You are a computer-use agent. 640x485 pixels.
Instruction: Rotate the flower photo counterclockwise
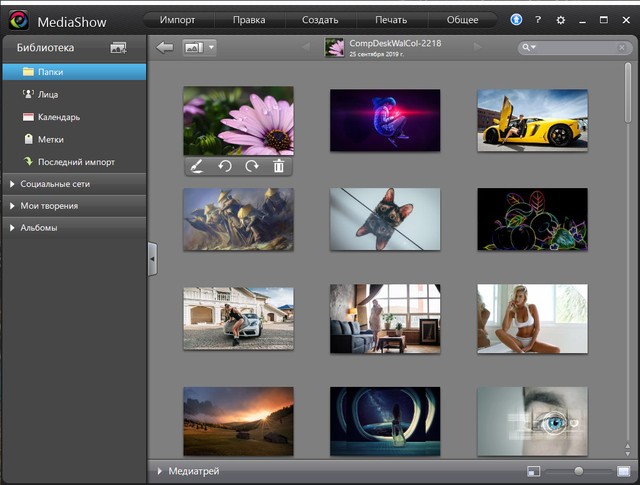225,167
